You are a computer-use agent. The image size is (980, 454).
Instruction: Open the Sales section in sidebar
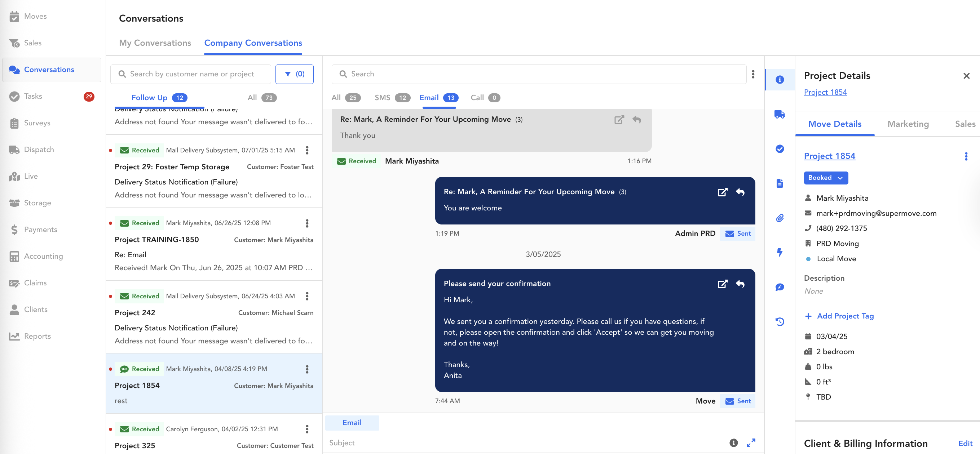click(x=32, y=43)
